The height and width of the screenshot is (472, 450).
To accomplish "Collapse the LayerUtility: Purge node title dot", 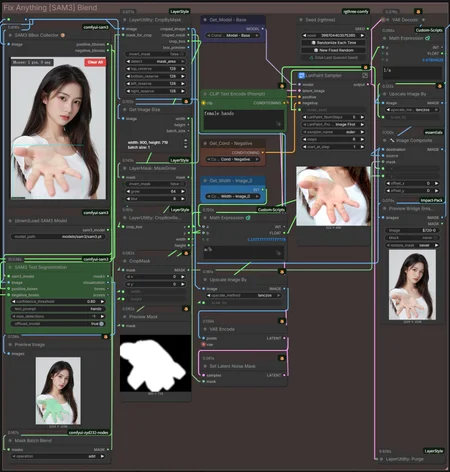I will (x=382, y=459).
